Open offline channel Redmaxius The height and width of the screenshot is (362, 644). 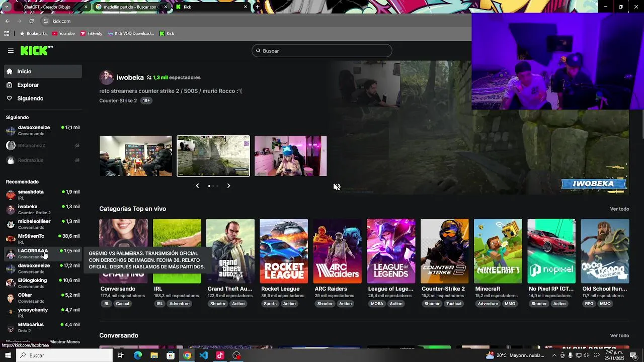click(x=43, y=160)
